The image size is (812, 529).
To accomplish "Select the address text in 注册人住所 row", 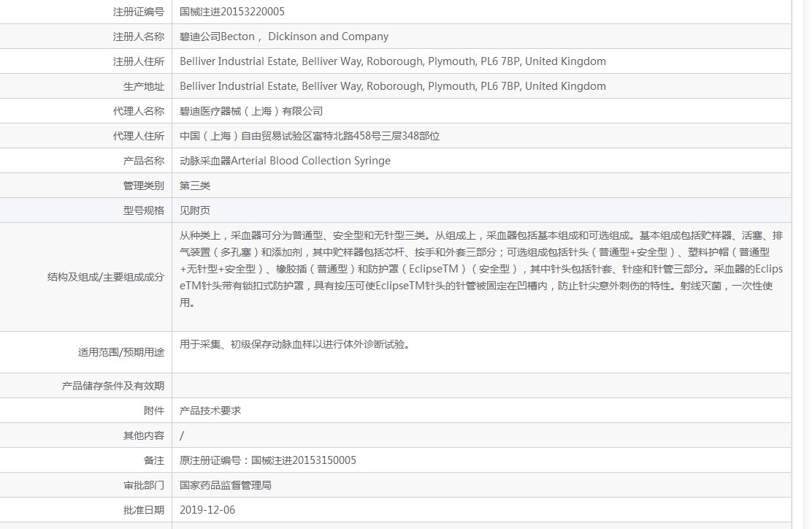I will coord(393,61).
